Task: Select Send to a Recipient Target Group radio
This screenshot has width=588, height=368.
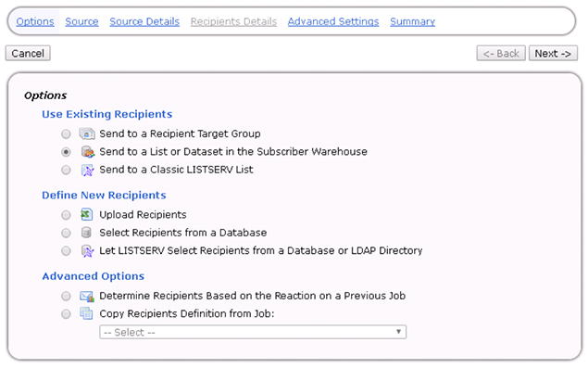Action: tap(66, 134)
